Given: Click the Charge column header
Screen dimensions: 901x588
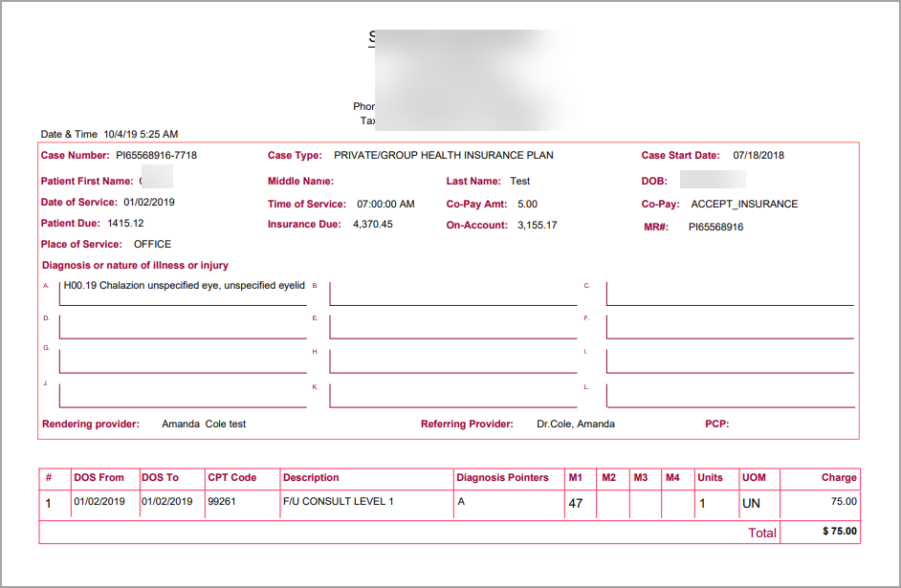Looking at the screenshot, I should [x=839, y=477].
